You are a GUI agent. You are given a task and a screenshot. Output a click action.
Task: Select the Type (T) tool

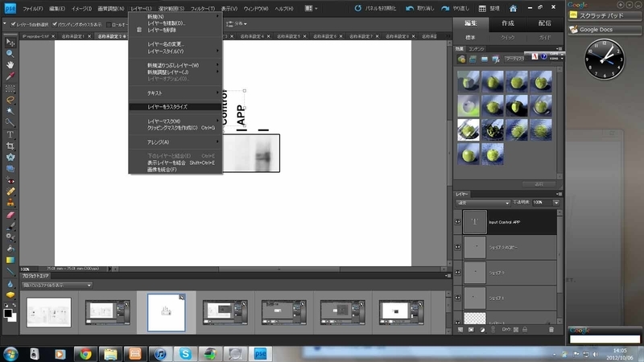(10, 134)
